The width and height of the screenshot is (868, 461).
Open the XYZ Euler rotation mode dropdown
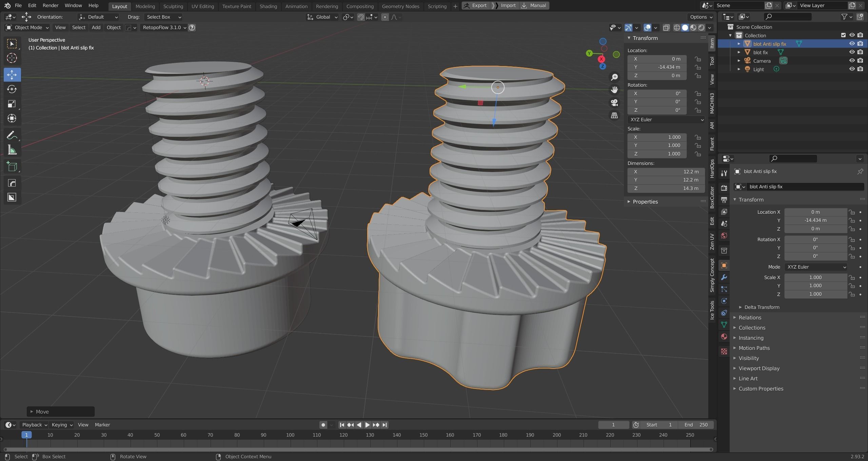coord(666,120)
